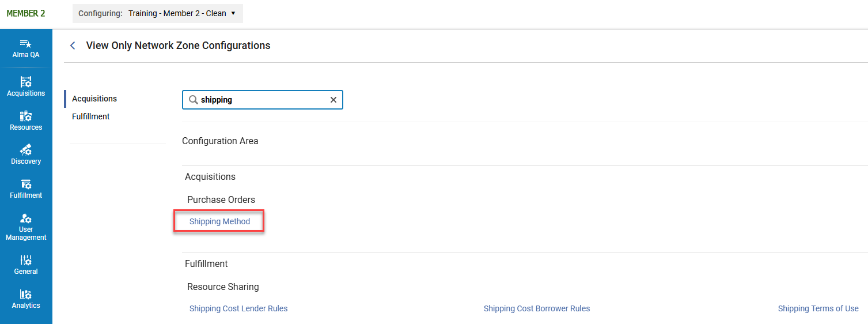
Task: Select Acquisitions in left menu
Action: tap(94, 99)
